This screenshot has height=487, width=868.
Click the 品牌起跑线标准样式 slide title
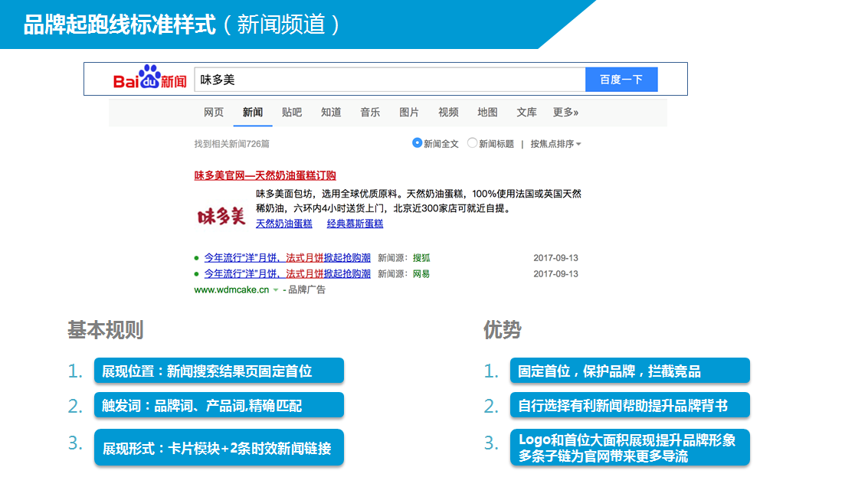click(120, 25)
